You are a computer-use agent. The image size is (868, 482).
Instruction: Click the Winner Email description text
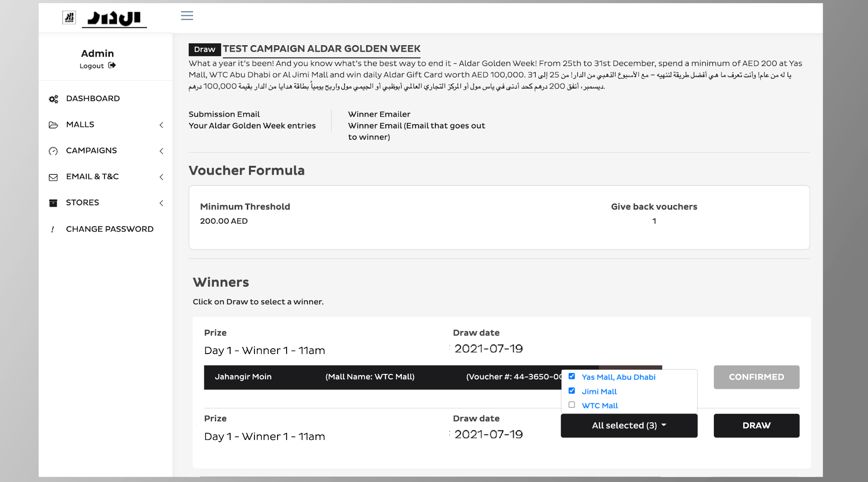pyautogui.click(x=416, y=131)
